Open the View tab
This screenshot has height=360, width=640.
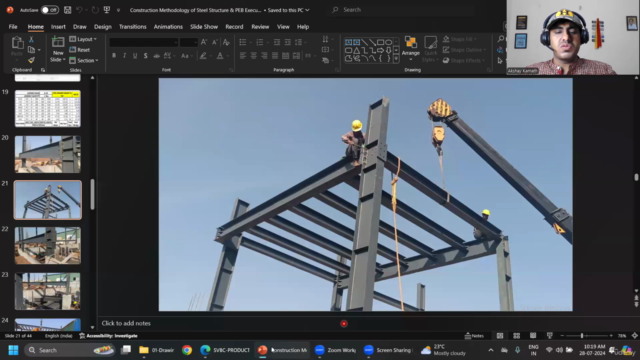(283, 27)
